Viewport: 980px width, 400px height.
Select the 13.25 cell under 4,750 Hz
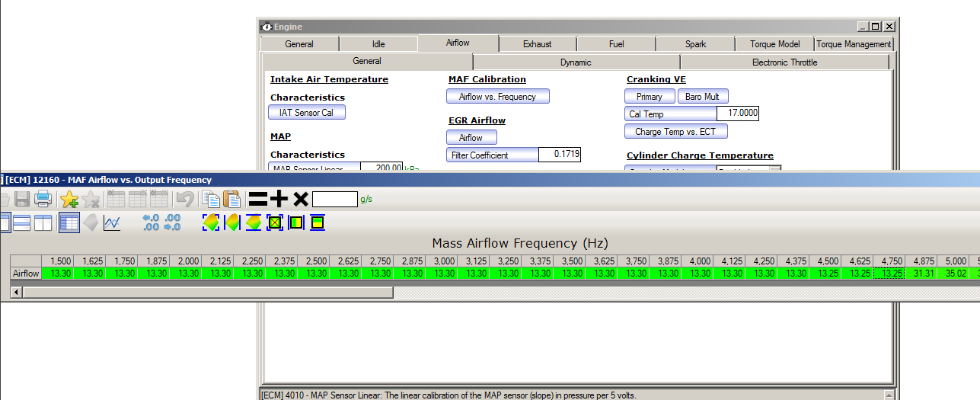click(889, 273)
